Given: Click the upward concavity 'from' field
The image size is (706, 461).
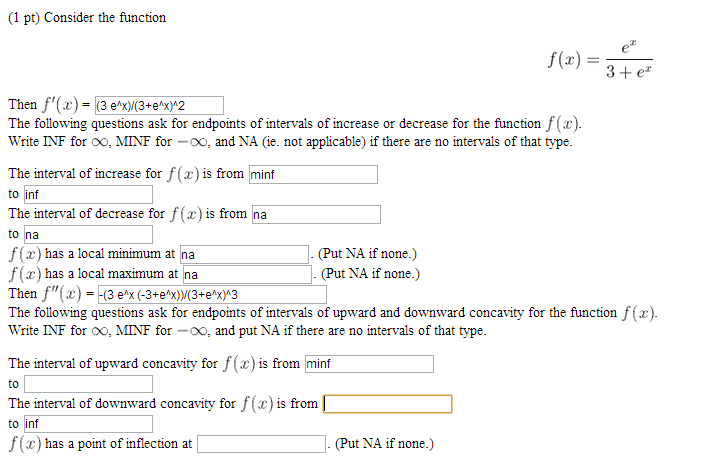Looking at the screenshot, I should tap(369, 364).
